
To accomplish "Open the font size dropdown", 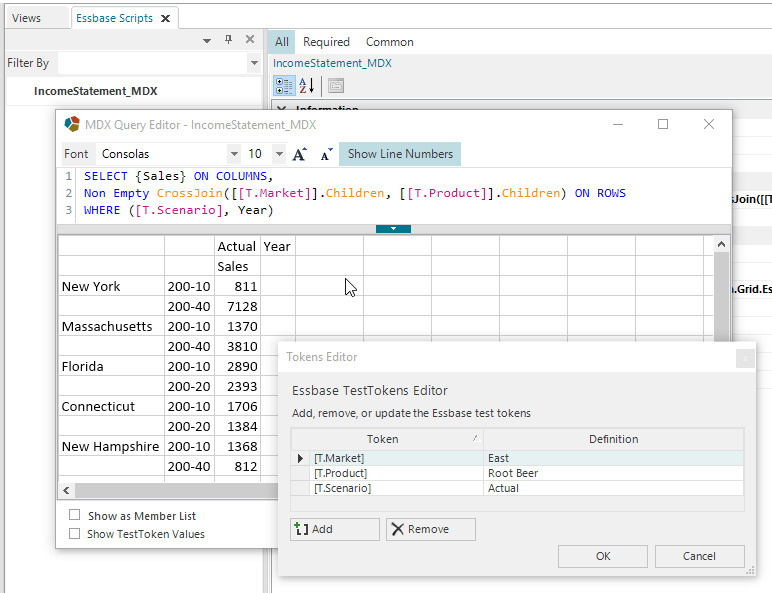I will pos(279,154).
